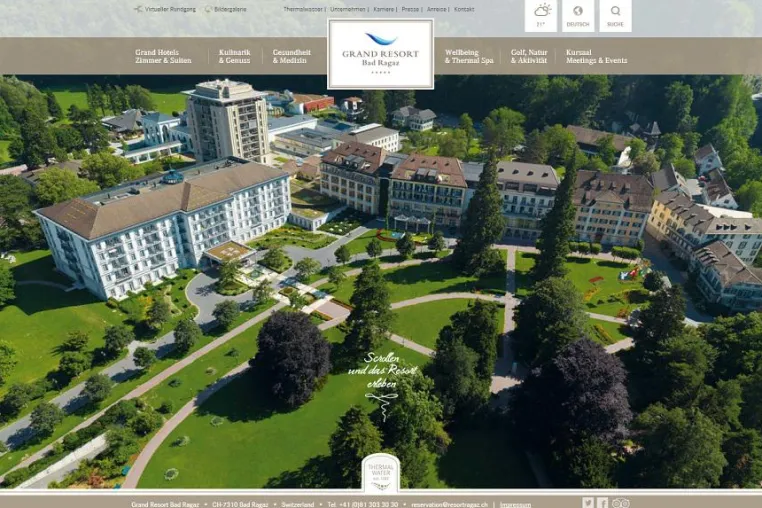Click the Bildergalerie camera icon
The image size is (762, 508).
coord(208,9)
